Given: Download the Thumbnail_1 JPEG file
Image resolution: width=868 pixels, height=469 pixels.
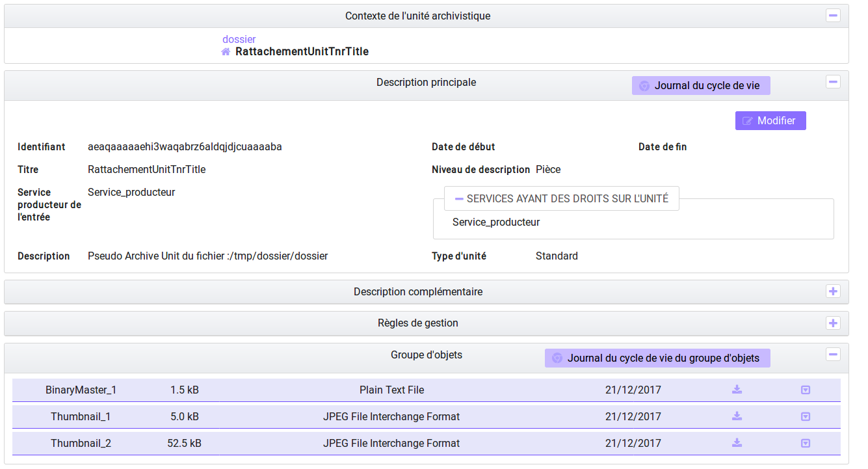Looking at the screenshot, I should [x=737, y=416].
